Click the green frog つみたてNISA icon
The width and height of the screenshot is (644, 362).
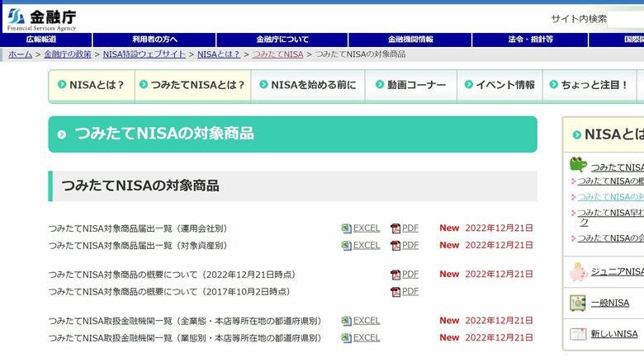[578, 164]
